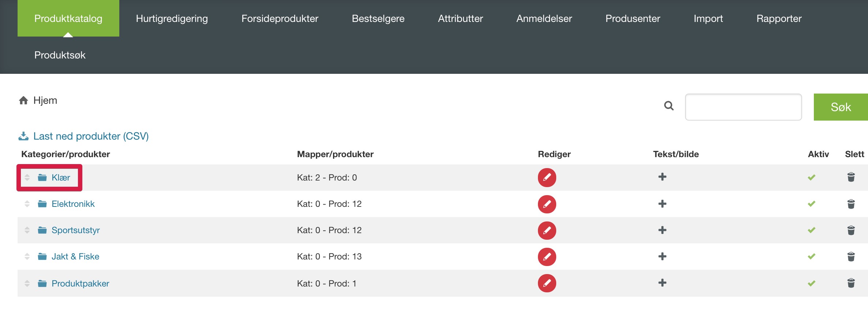Click the sort arrows for Elektronikk row

[x=27, y=204]
